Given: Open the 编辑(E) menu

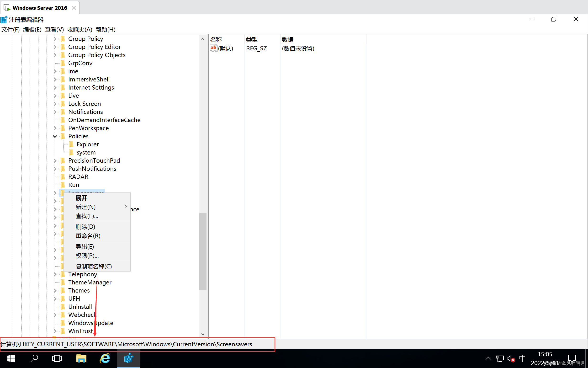Looking at the screenshot, I should pyautogui.click(x=32, y=29).
